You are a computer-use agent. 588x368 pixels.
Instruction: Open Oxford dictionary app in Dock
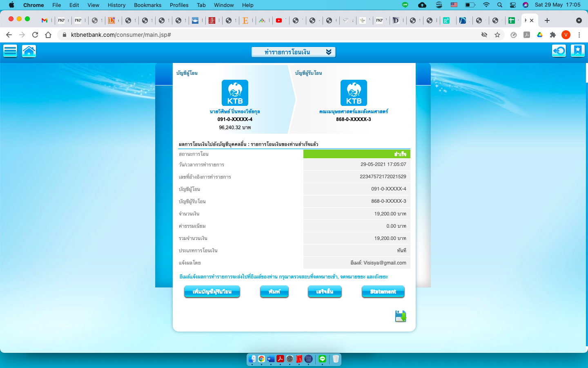tap(309, 359)
